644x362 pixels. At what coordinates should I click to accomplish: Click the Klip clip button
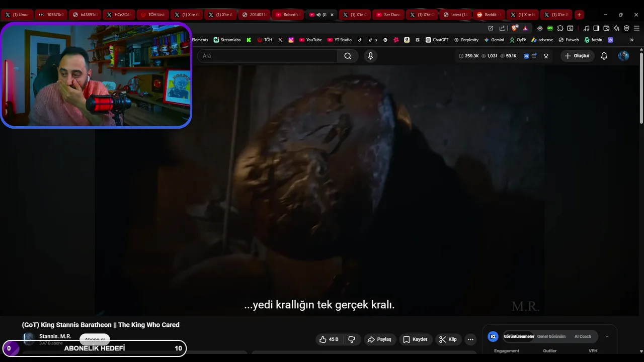coord(448,339)
